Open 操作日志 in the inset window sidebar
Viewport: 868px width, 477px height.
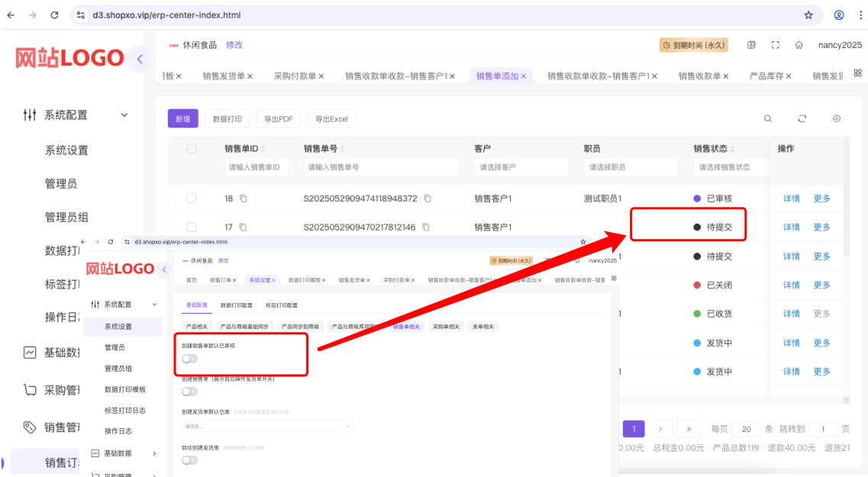point(118,431)
